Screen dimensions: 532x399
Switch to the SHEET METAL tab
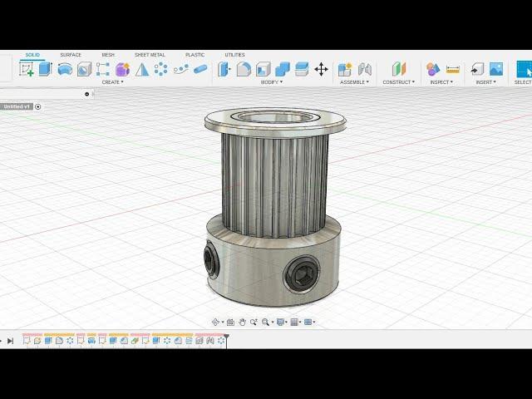[150, 55]
